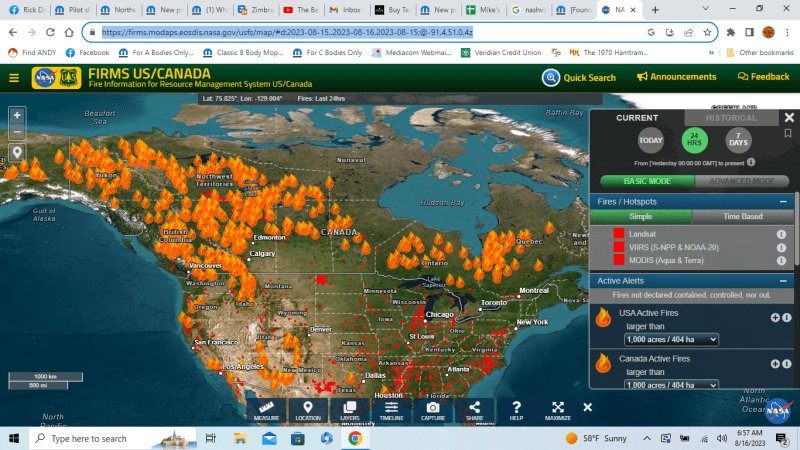Open Facebook bookmark
Viewport: 800px width, 450px height.
(x=87, y=53)
